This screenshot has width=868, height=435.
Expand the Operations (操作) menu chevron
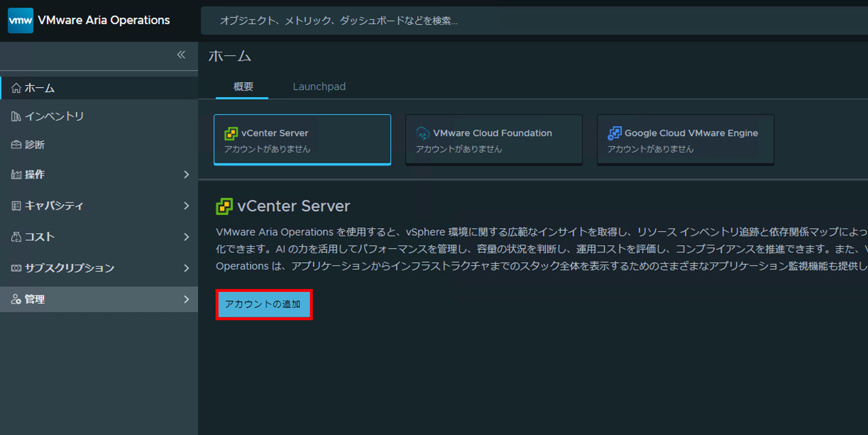point(186,174)
